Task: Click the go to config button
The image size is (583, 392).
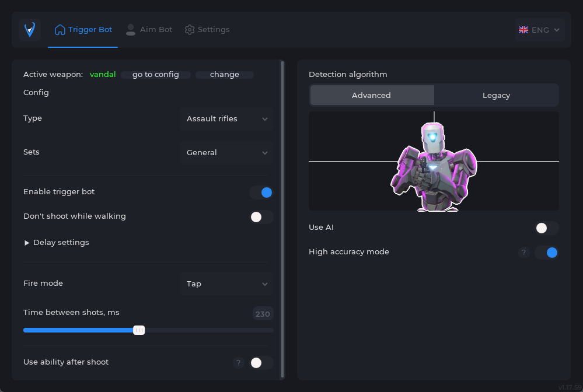Action: click(x=156, y=75)
